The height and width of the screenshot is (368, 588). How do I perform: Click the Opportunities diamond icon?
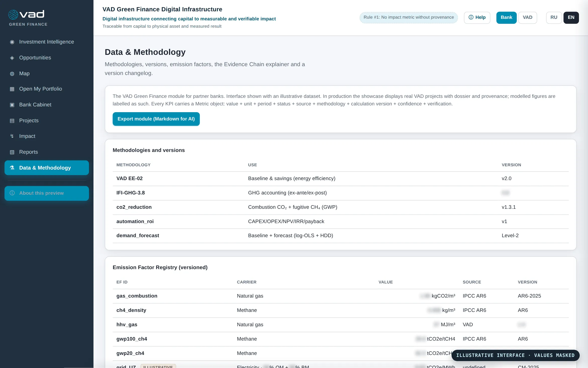pyautogui.click(x=12, y=58)
